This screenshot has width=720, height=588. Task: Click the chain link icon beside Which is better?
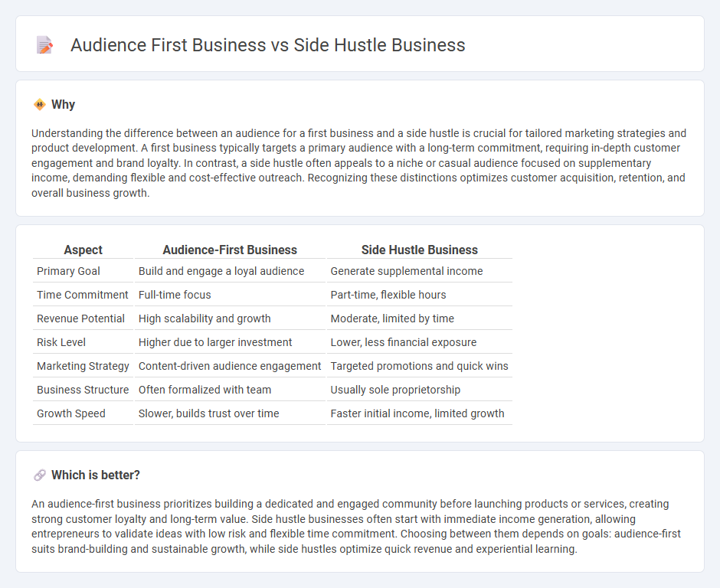pos(40,475)
